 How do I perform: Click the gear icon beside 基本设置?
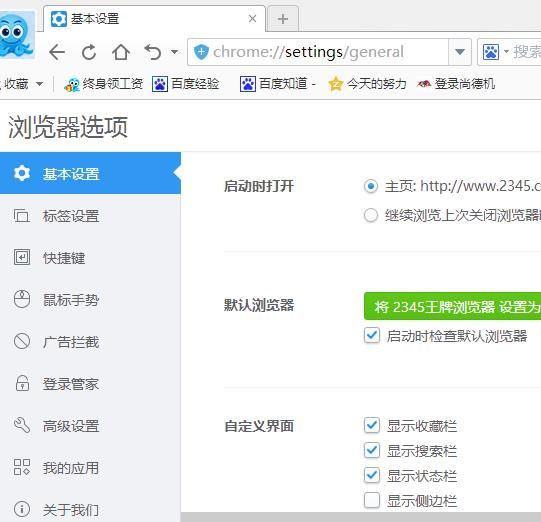(x=22, y=173)
